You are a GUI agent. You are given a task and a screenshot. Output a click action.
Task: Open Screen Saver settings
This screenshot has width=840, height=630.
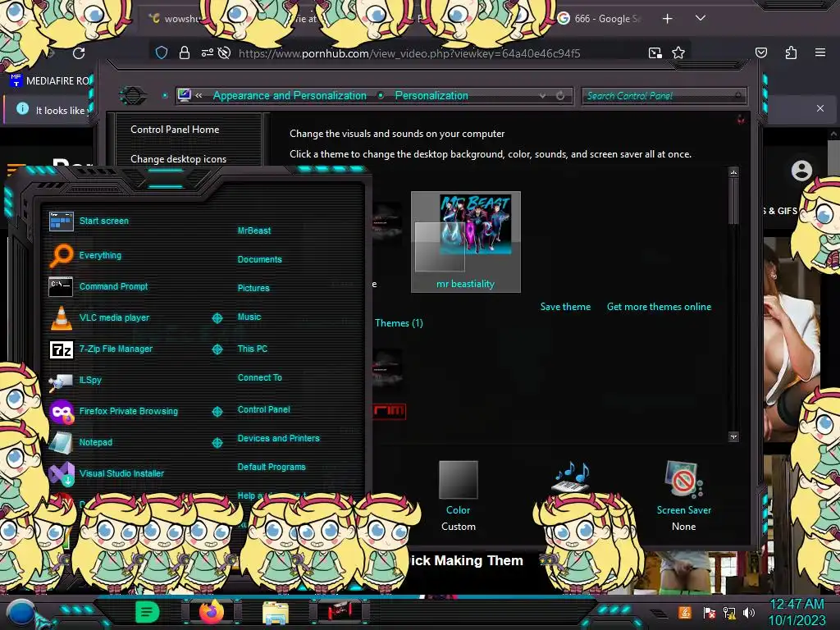pos(683,495)
